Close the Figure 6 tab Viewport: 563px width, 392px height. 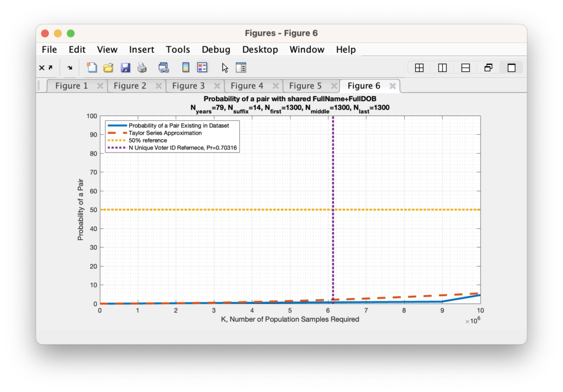coord(393,86)
